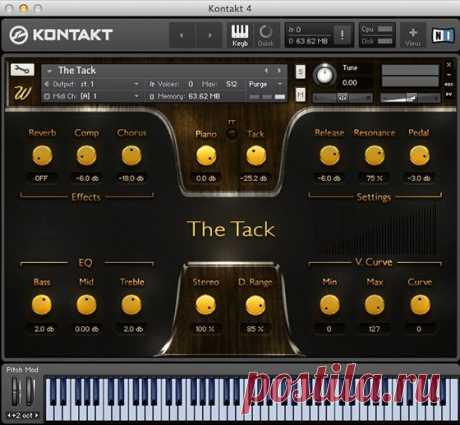Go to next instrument in header
460x425 pixels.
(x=210, y=35)
